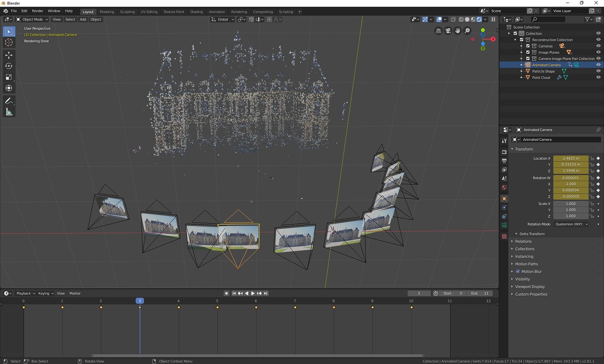
Task: Open the Render Properties tab
Action: coord(504,152)
